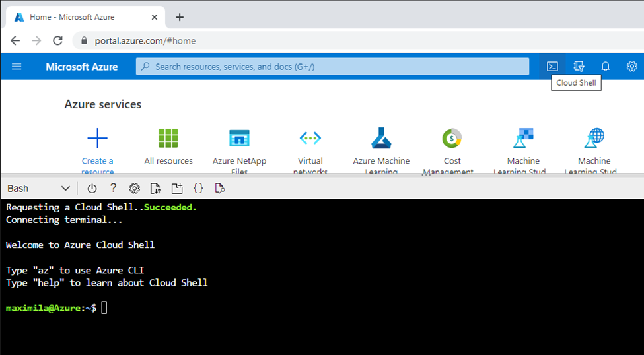Screen dimensions: 644x355
Task: Switch to Home - Microsoft Azure tab
Action: click(x=85, y=17)
